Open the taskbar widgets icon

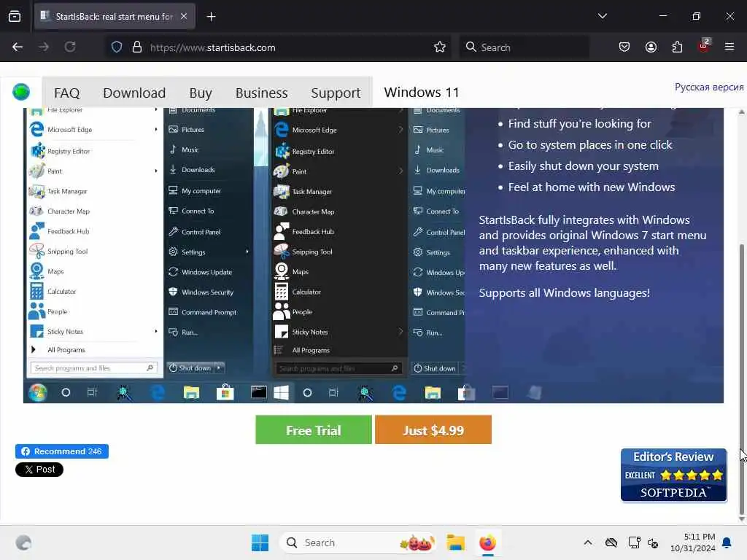23,542
